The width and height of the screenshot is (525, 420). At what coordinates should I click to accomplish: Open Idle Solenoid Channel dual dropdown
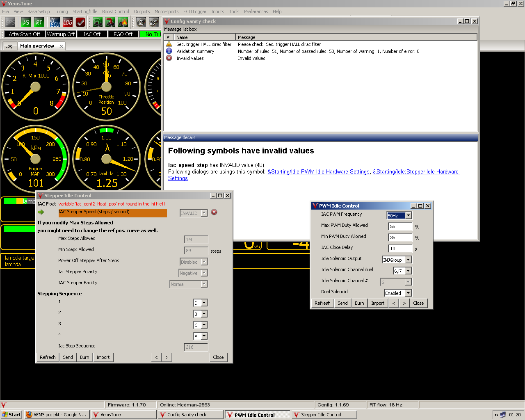point(408,271)
